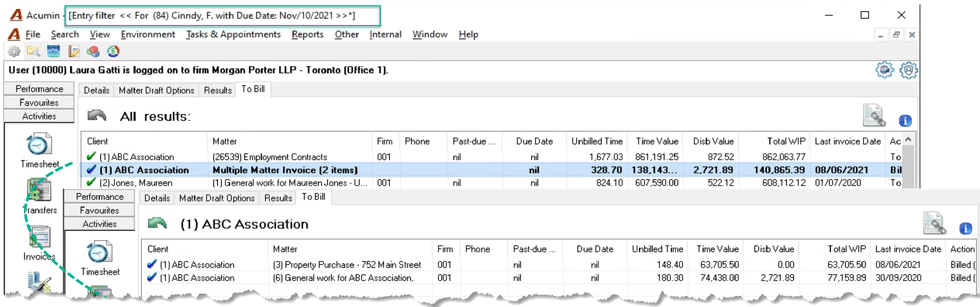The height and width of the screenshot is (307, 980).
Task: Open Timesheet in the upper sidebar
Action: click(x=39, y=151)
